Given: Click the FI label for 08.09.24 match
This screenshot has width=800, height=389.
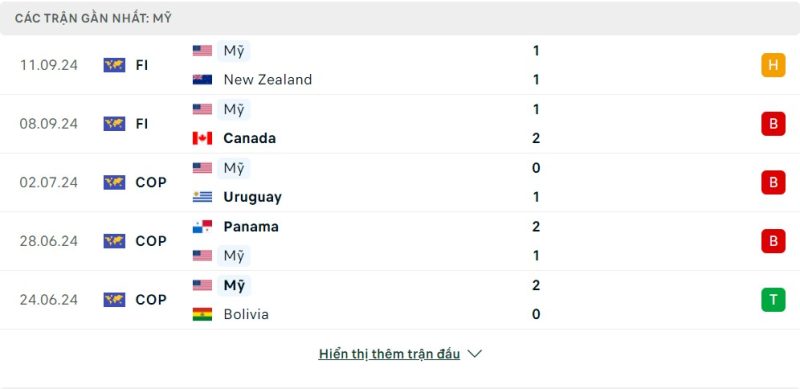Looking at the screenshot, I should tap(142, 124).
